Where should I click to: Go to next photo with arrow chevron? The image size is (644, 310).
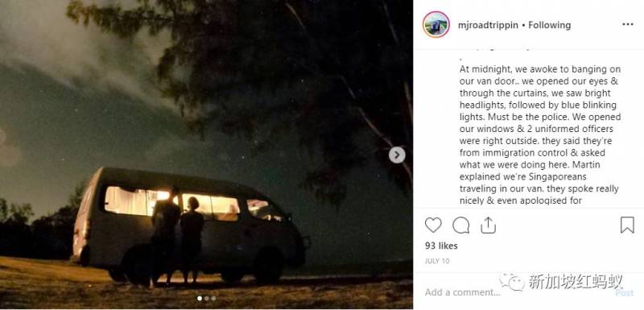click(x=397, y=155)
